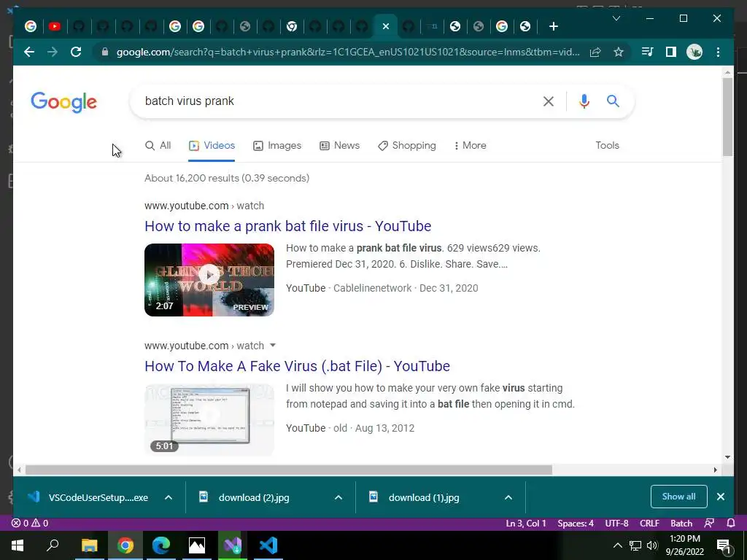The width and height of the screenshot is (747, 560).
Task: Open a new Chrome tab with plus
Action: pos(553,26)
